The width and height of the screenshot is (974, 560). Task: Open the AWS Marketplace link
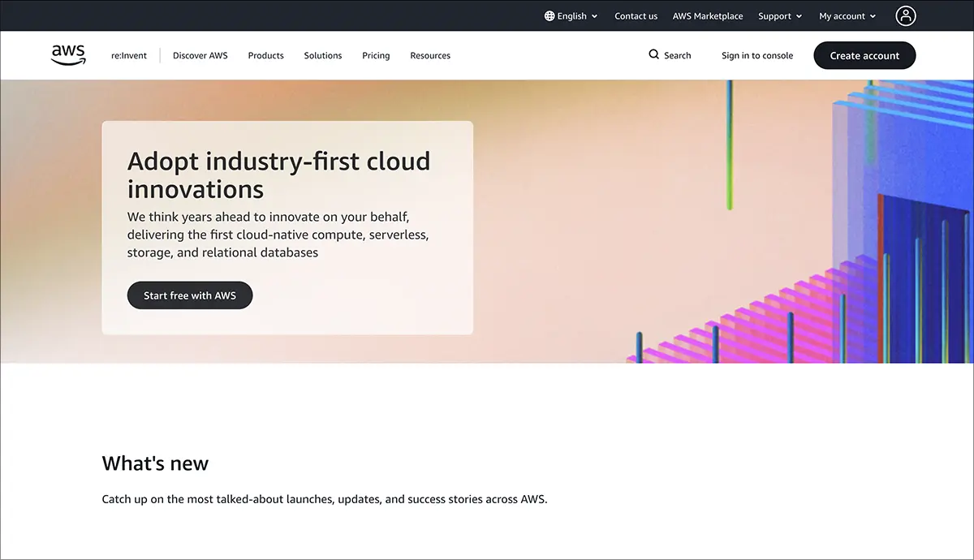(x=708, y=15)
